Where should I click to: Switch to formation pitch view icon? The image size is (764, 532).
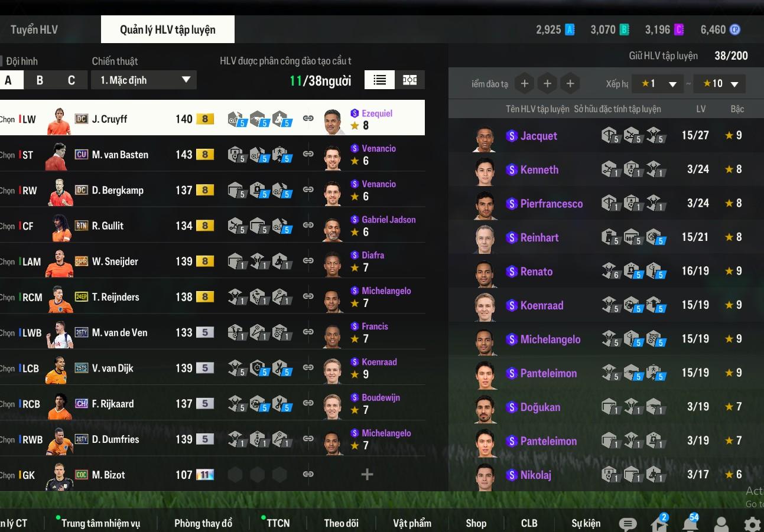click(x=409, y=80)
